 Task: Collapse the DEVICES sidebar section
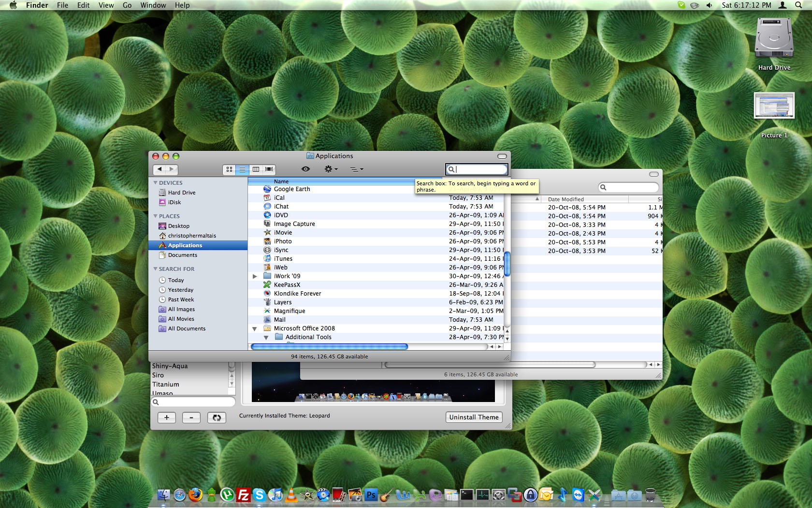pyautogui.click(x=156, y=183)
